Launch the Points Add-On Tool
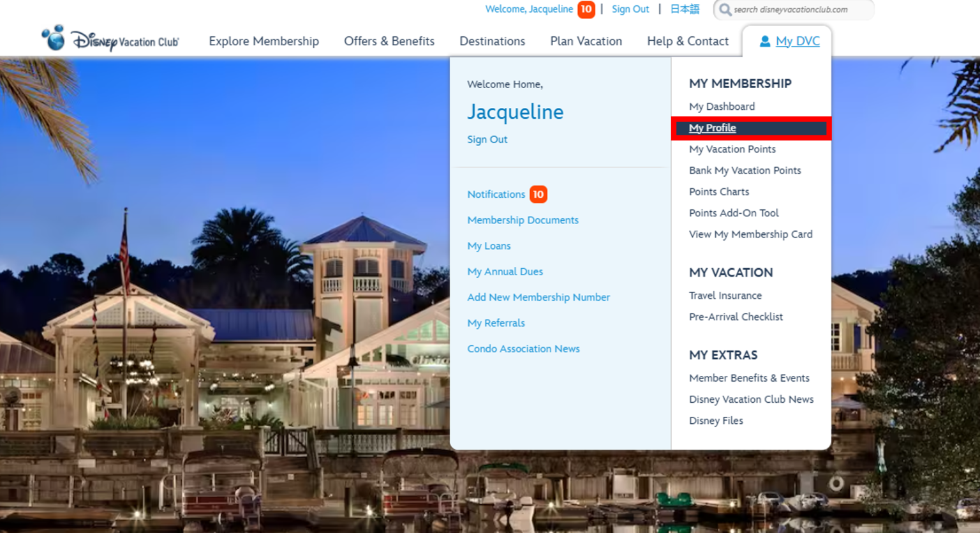This screenshot has height=533, width=980. [734, 213]
